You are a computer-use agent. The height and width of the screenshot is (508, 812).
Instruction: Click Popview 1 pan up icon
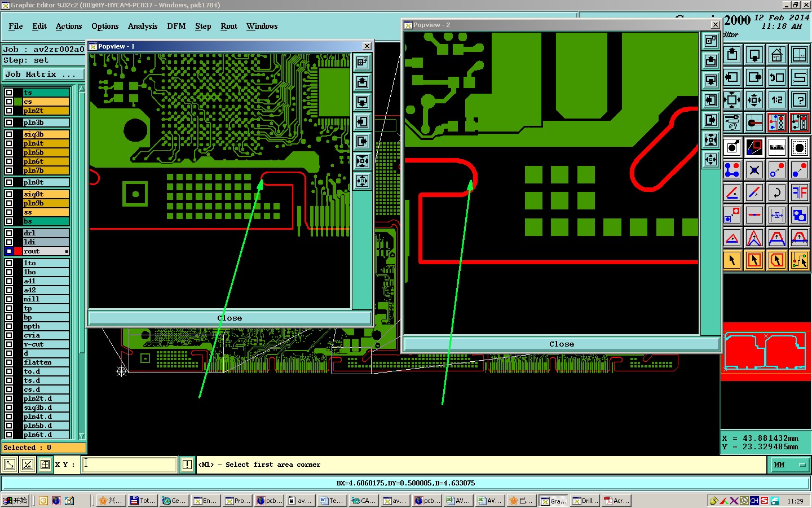pyautogui.click(x=362, y=82)
